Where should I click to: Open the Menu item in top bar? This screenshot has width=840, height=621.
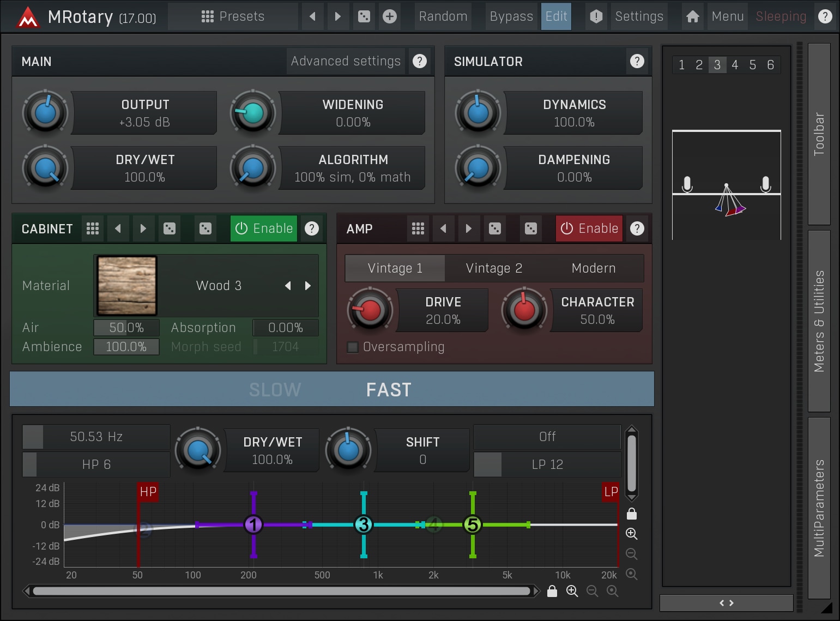click(x=727, y=16)
